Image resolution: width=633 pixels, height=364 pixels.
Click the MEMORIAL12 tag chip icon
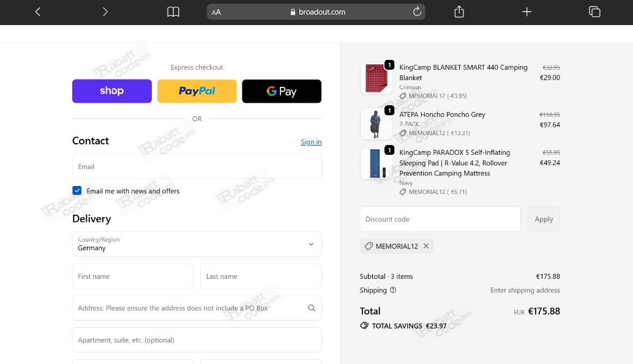pos(369,246)
